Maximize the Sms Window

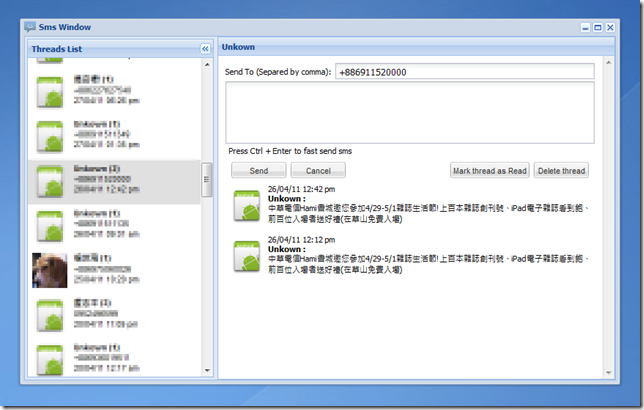pyautogui.click(x=598, y=28)
